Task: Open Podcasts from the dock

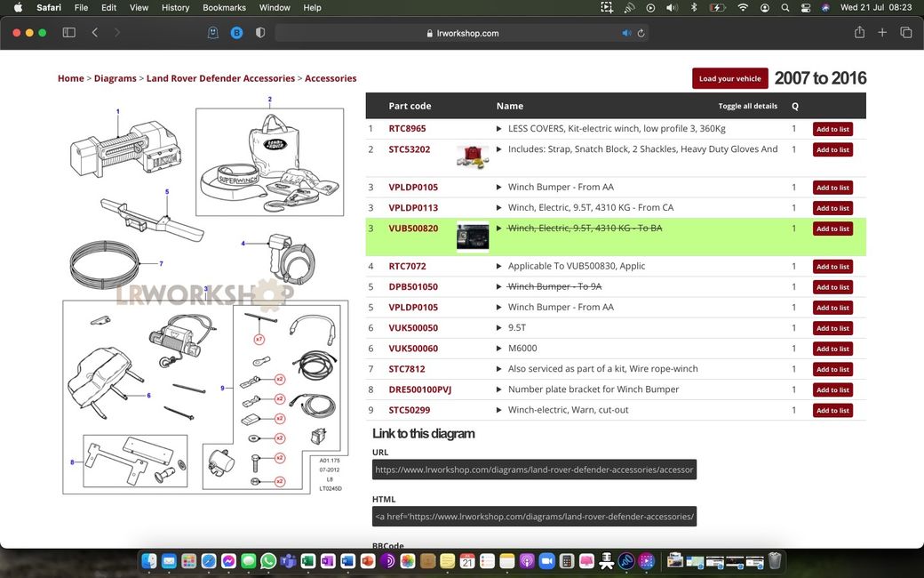Action: click(527, 561)
